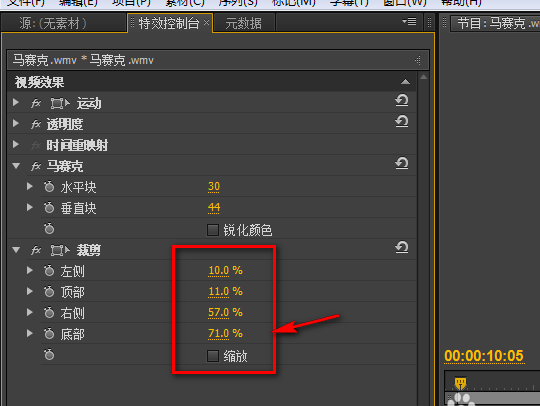The width and height of the screenshot is (540, 406).
Task: Edit the 水平块 value 30
Action: click(214, 187)
